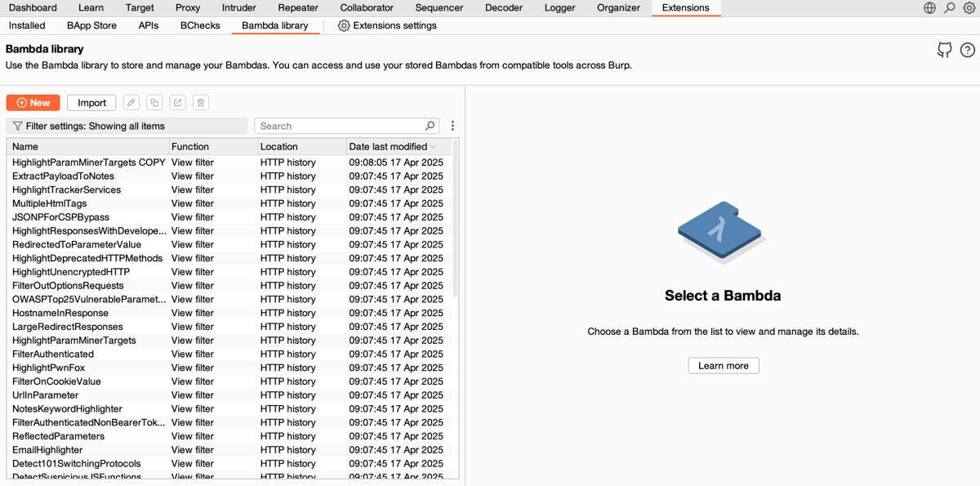The height and width of the screenshot is (486, 980).
Task: Select the Proxy tab
Action: (188, 8)
